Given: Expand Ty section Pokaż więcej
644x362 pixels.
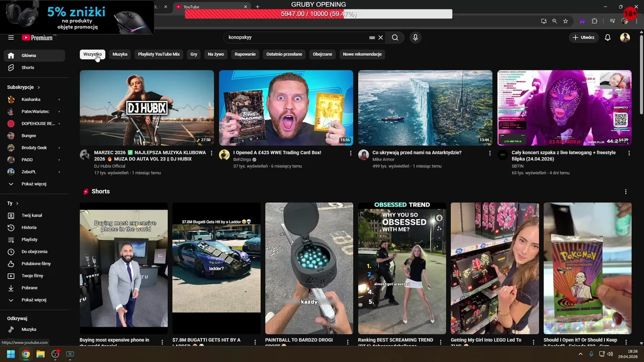Looking at the screenshot, I should tap(34, 300).
